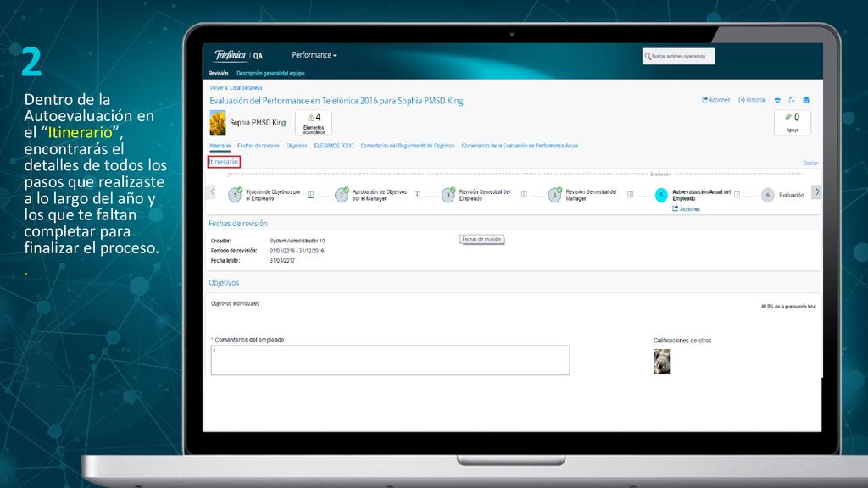The height and width of the screenshot is (488, 868).
Task: Click the Fecha límite value 31/03/2017
Action: 282,261
